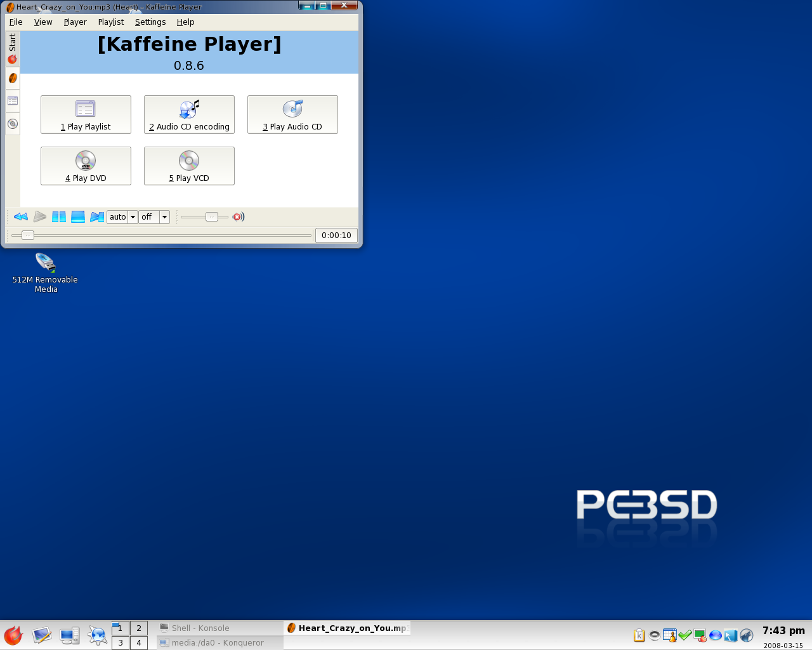Click the green monitor tray icon

[x=700, y=635]
